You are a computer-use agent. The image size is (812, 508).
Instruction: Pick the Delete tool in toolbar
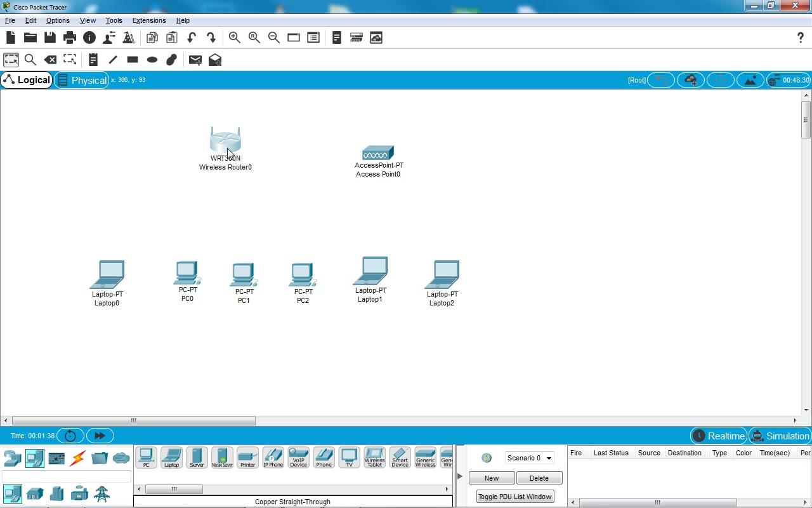click(x=50, y=60)
